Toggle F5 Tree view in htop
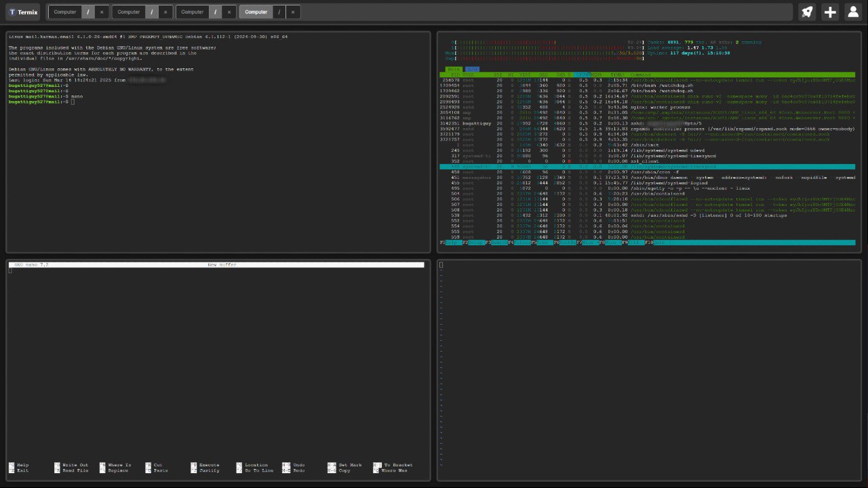The width and height of the screenshot is (868, 488). [x=542, y=242]
